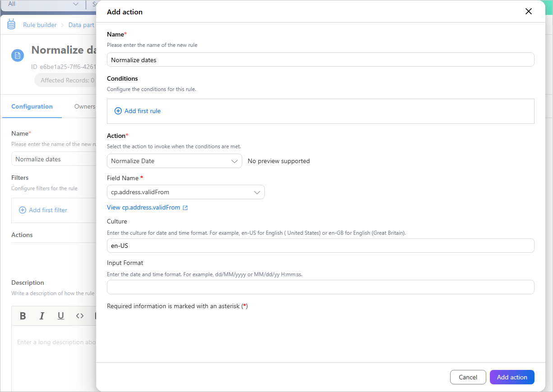Focus the background rule Name field
Image resolution: width=553 pixels, height=392 pixels.
[54, 159]
